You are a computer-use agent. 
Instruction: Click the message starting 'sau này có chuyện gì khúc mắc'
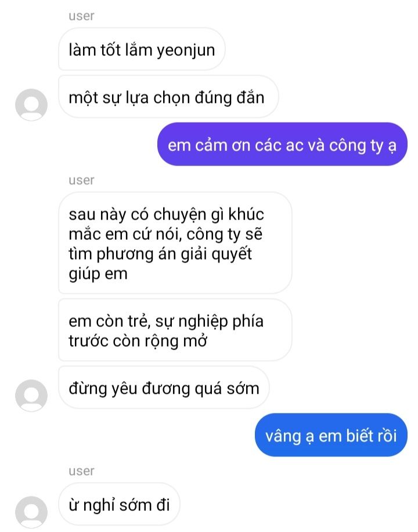(175, 243)
